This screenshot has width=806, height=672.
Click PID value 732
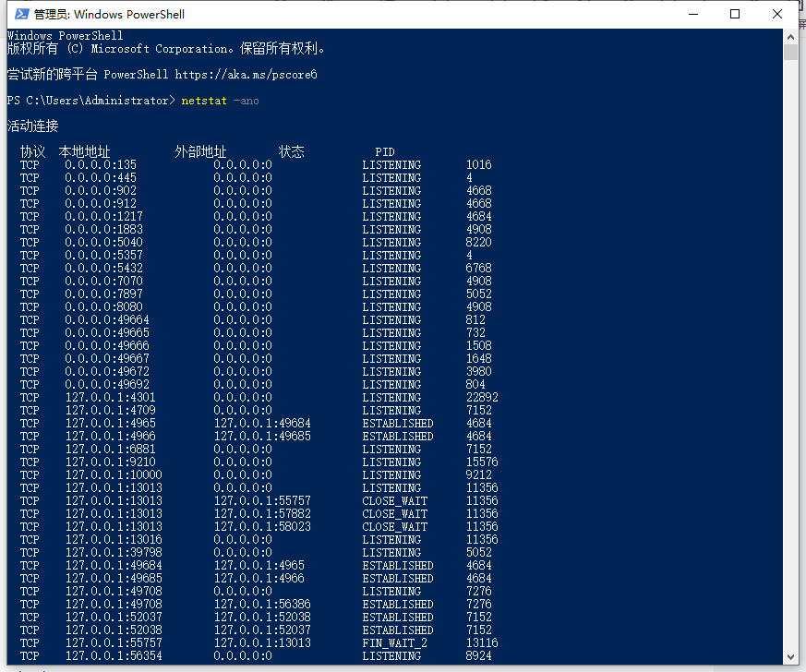475,333
